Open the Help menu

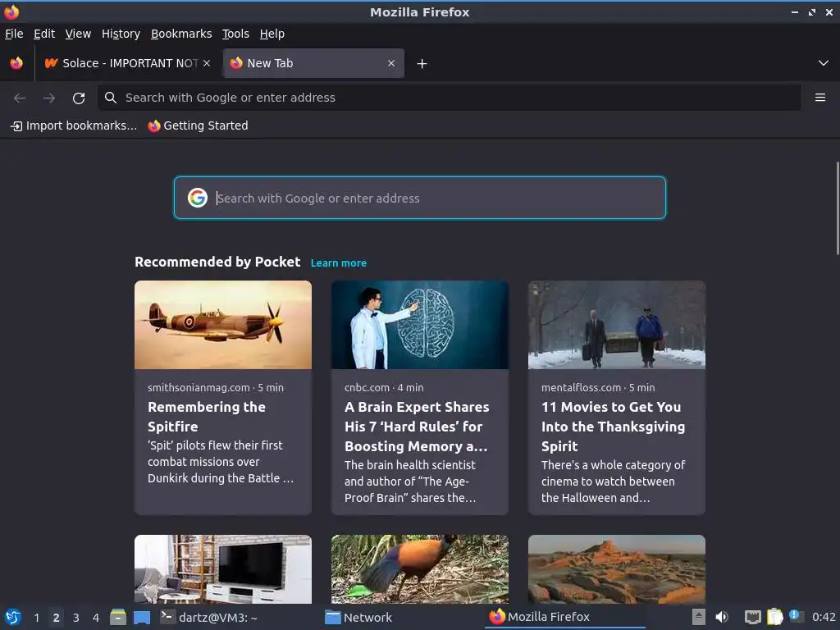coord(272,34)
